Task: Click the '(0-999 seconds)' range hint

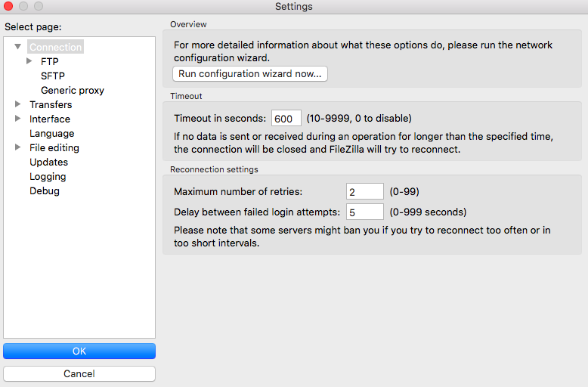Action: pyautogui.click(x=428, y=212)
